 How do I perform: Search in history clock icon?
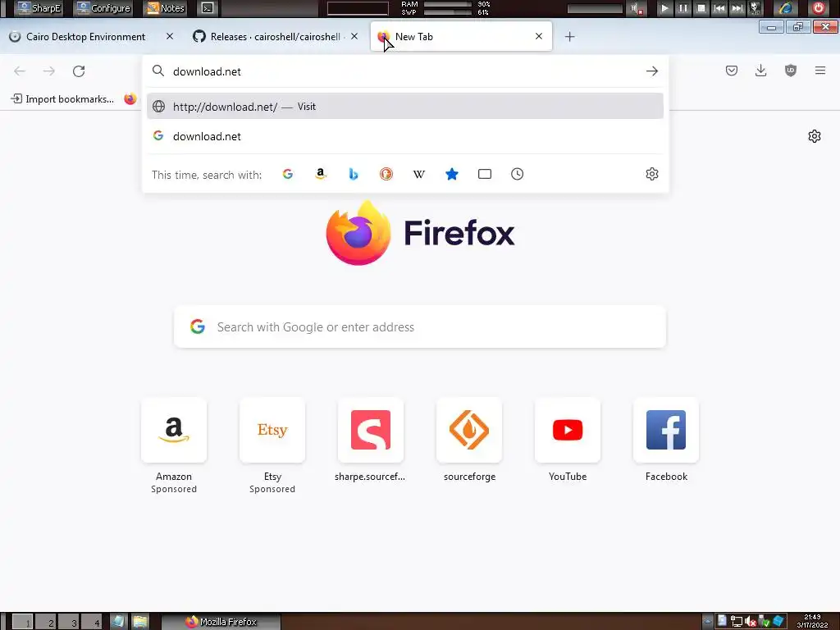coord(517,174)
